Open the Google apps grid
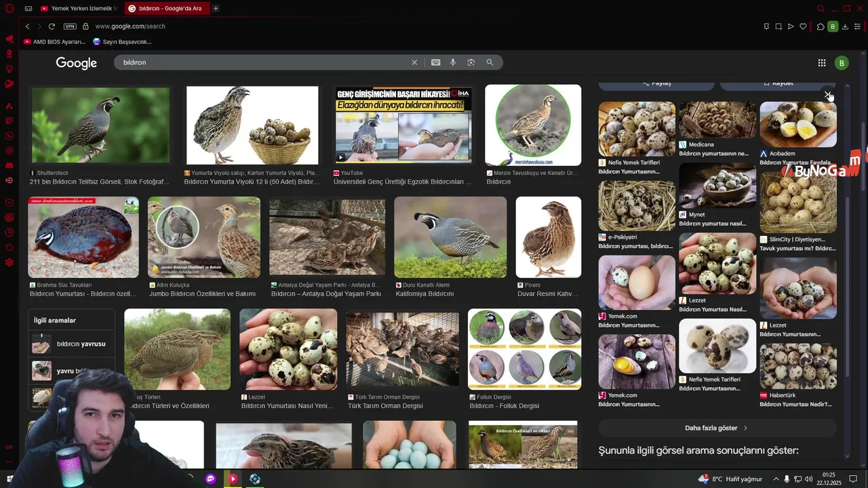The height and width of the screenshot is (488, 868). point(822,63)
